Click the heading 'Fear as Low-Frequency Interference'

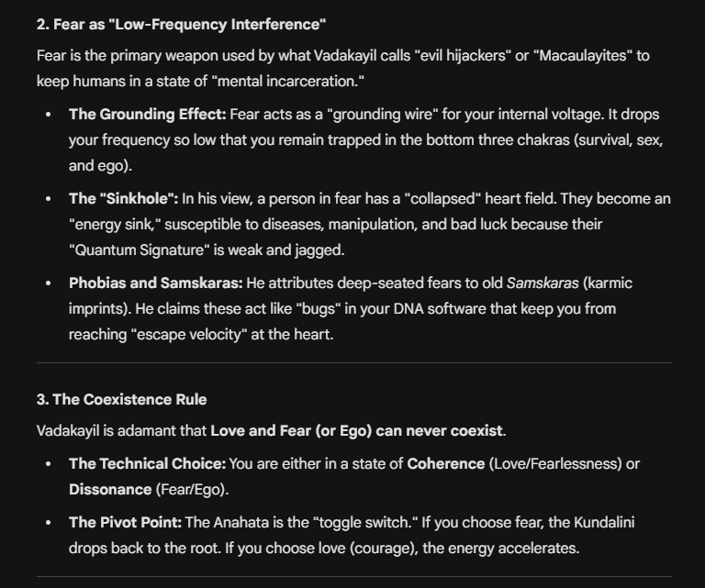click(181, 22)
